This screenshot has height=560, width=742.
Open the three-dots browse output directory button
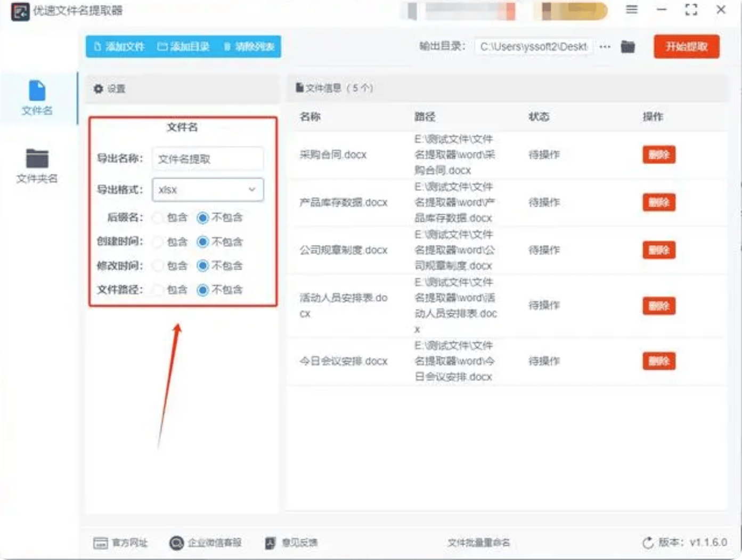605,47
